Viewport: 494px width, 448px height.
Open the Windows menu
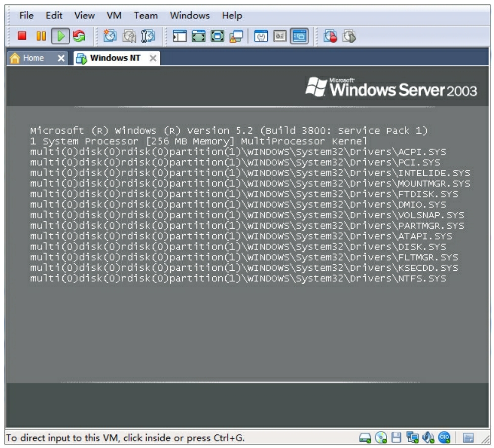coord(190,15)
